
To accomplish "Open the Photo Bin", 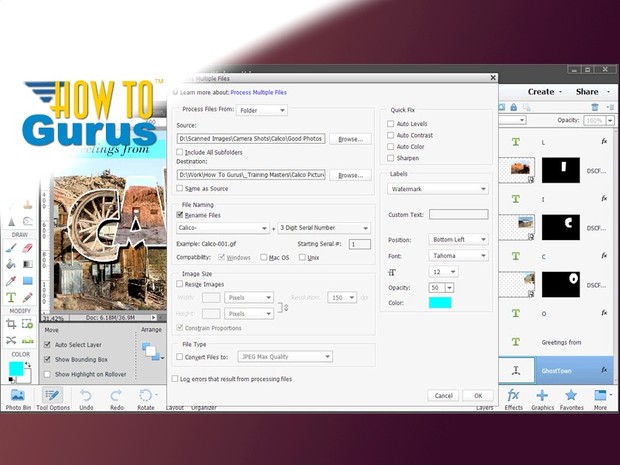I will pos(18,399).
